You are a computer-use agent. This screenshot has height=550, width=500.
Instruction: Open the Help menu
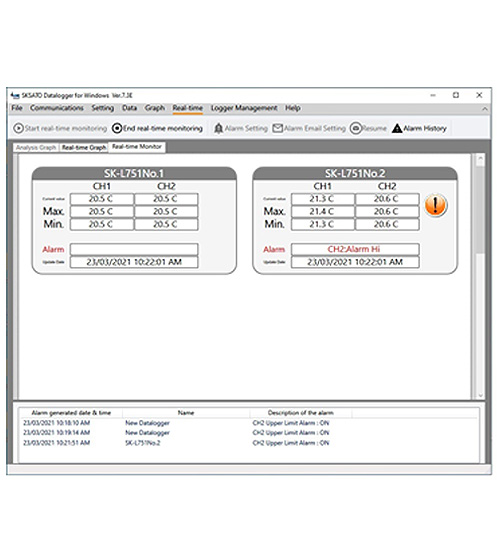click(292, 108)
